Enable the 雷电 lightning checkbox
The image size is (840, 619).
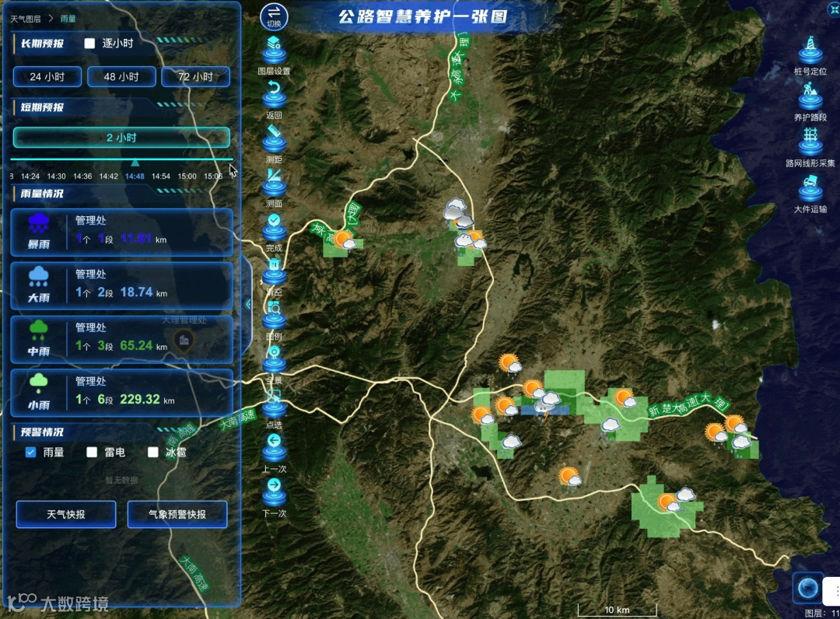coord(92,453)
